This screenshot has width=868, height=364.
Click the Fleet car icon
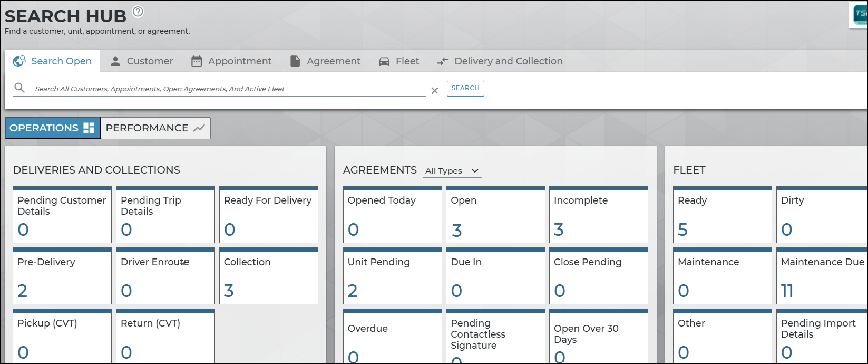pyautogui.click(x=384, y=62)
